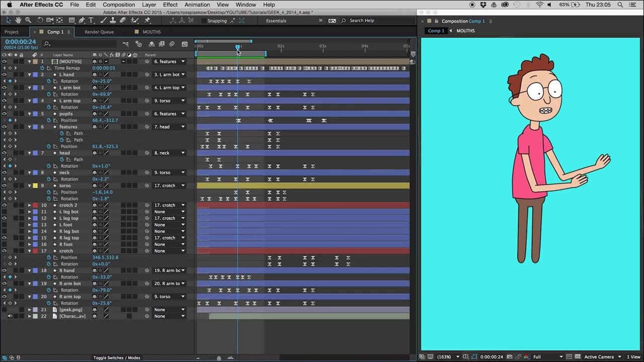The width and height of the screenshot is (644, 362).
Task: Click the timeline zoom slider at bottom
Action: (x=218, y=358)
